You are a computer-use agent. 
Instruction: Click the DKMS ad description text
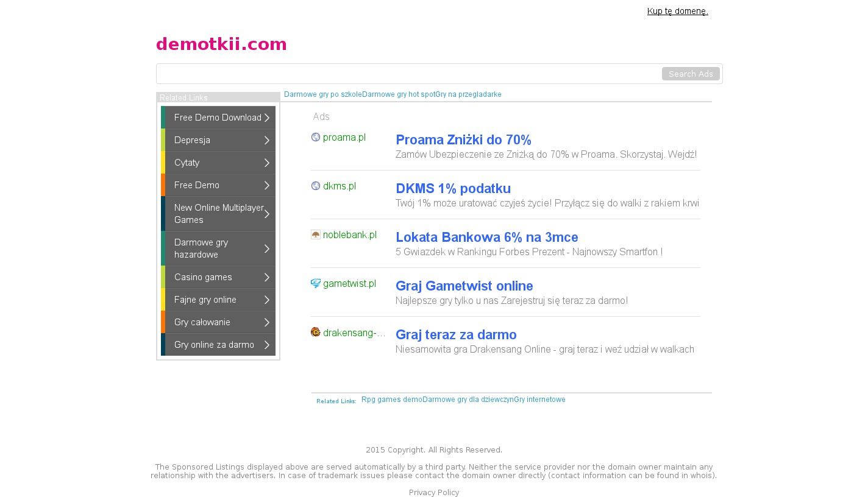point(547,203)
